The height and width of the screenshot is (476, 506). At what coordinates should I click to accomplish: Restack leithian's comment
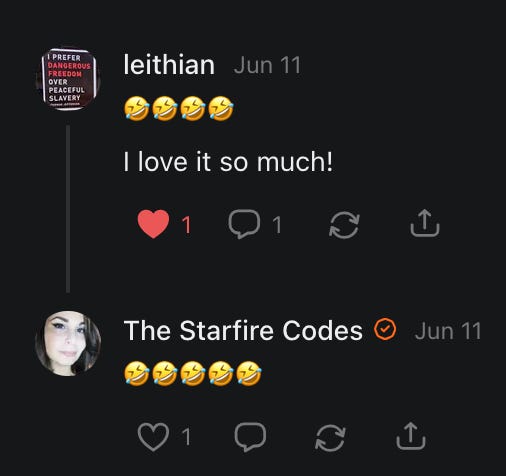pos(344,225)
